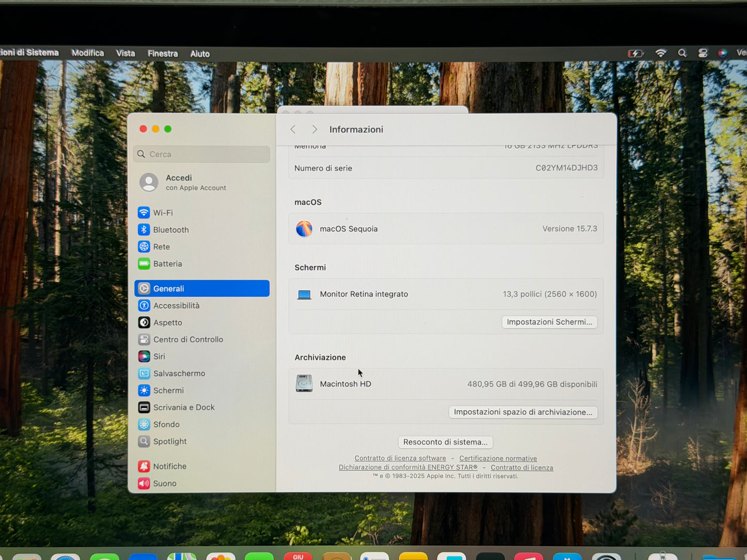Select Rete in the sidebar
The width and height of the screenshot is (747, 560).
click(202, 247)
